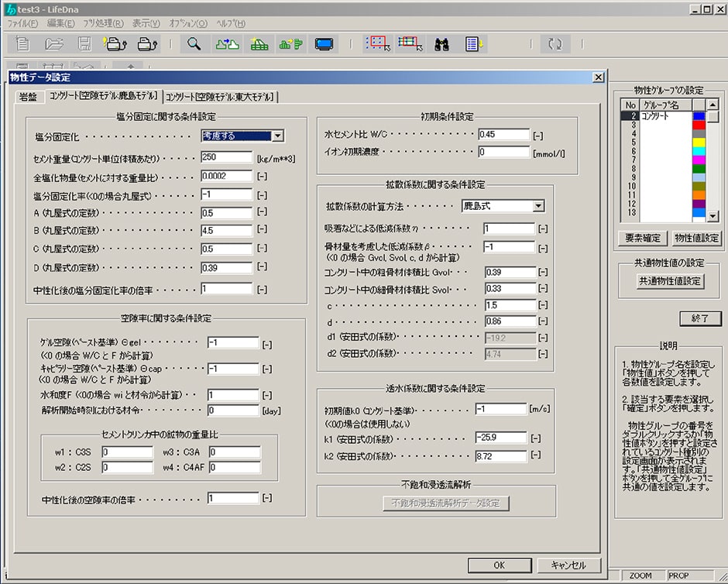Select the blue swatch for group 2
Screen dimensions: 728x584
[x=699, y=116]
